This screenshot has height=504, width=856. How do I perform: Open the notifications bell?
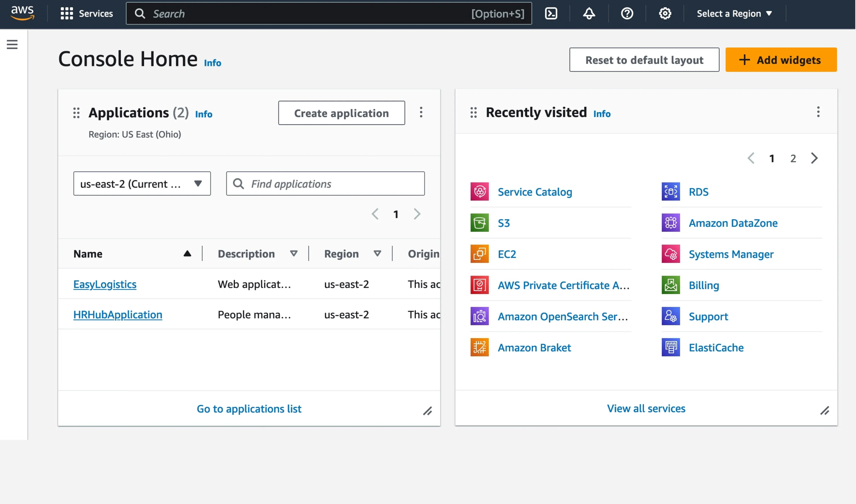pos(589,14)
